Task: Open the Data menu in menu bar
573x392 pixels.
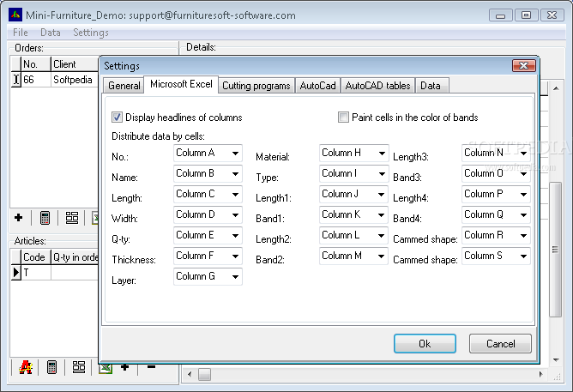Action: [x=51, y=33]
